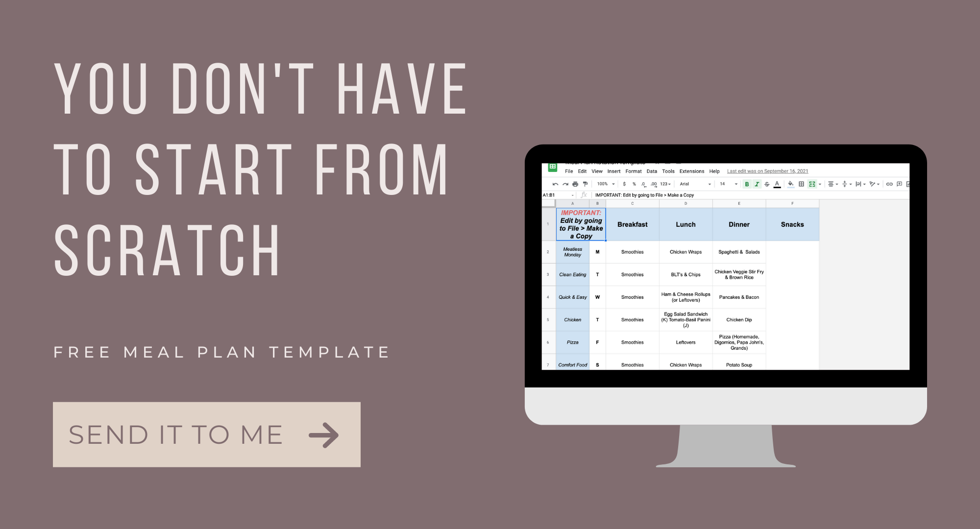This screenshot has width=980, height=529.
Task: Select the currency format icon $
Action: tap(624, 184)
